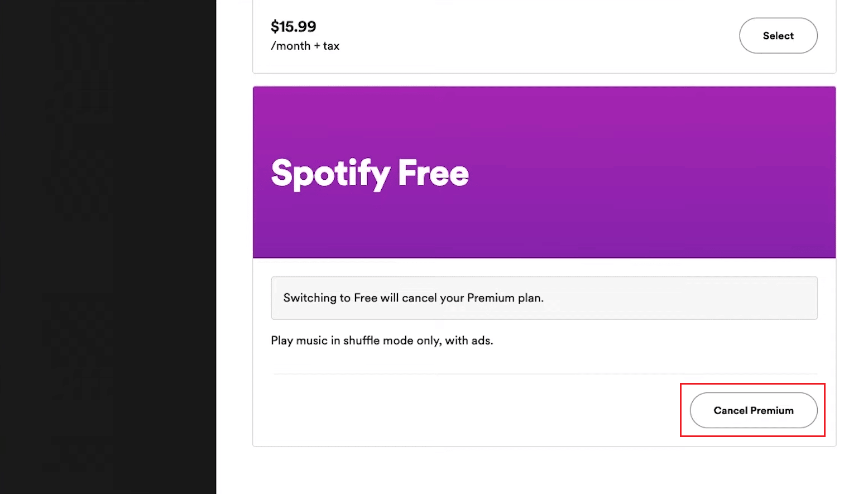Click the divider line above Cancel Premium
Viewport: 868px width, 494px height.
[544, 374]
